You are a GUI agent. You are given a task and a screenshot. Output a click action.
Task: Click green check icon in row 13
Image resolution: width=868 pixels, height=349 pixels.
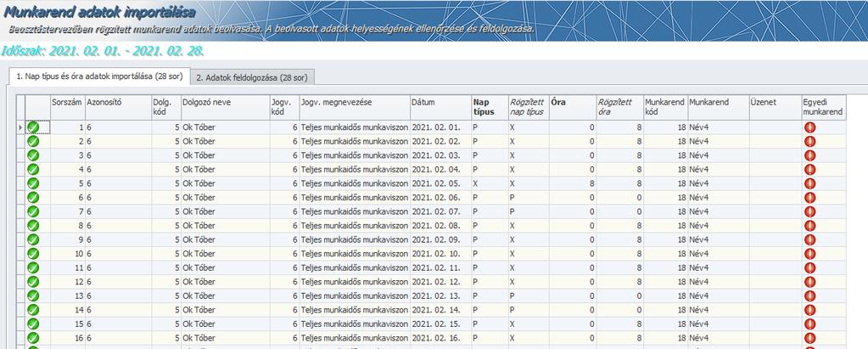coord(33,296)
